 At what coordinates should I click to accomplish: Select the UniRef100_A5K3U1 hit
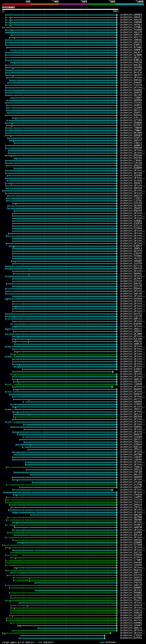131,341
